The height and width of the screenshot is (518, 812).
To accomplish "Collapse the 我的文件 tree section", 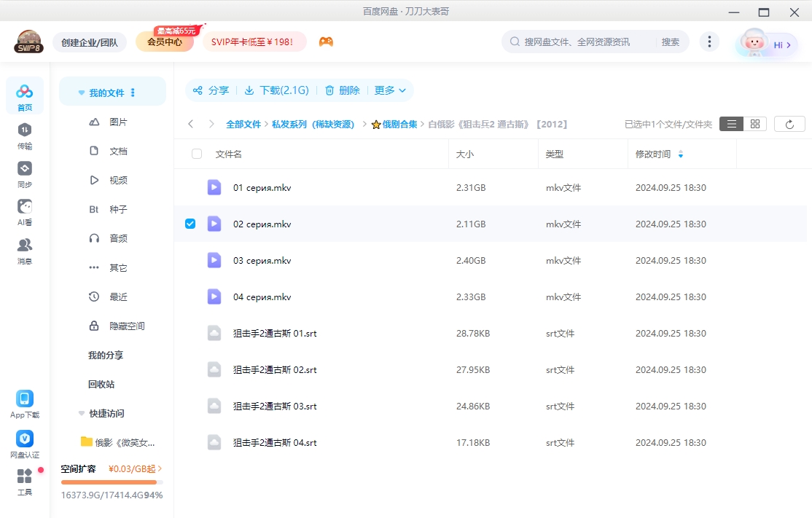I will coord(81,92).
